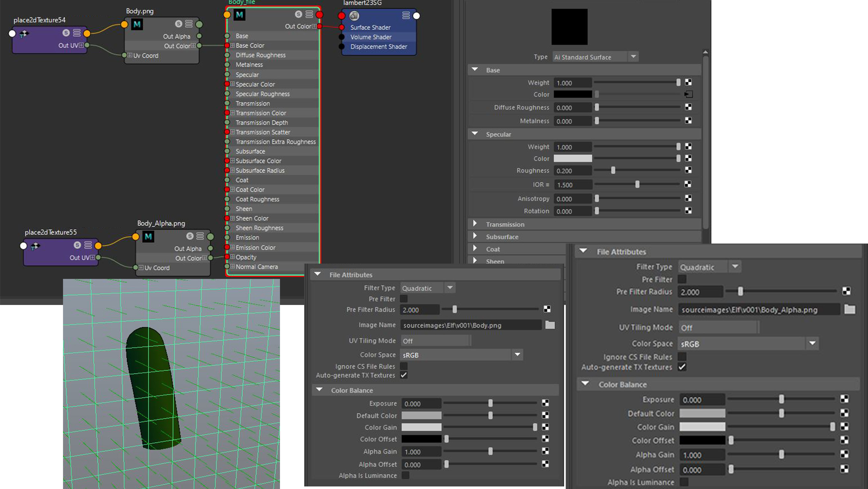Expand the Transmission section
Image resolution: width=868 pixels, height=489 pixels.
pyautogui.click(x=475, y=223)
